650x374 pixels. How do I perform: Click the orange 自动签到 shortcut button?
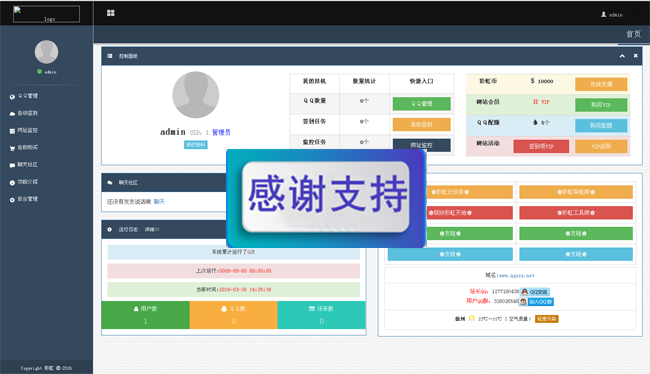422,124
